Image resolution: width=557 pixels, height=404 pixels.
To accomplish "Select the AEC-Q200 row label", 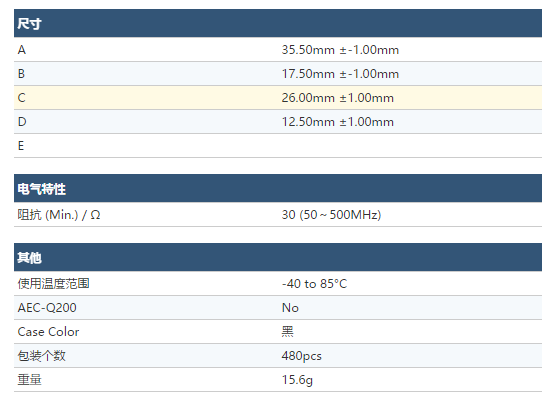I will coord(47,308).
